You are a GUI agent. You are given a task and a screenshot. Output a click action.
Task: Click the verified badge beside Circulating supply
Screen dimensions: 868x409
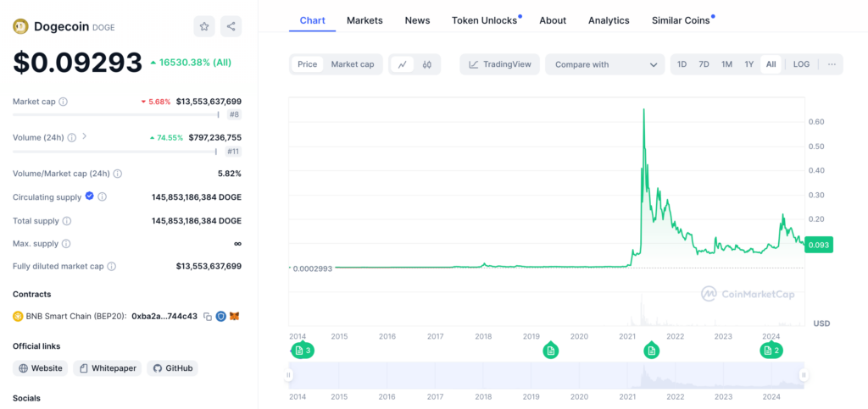89,196
